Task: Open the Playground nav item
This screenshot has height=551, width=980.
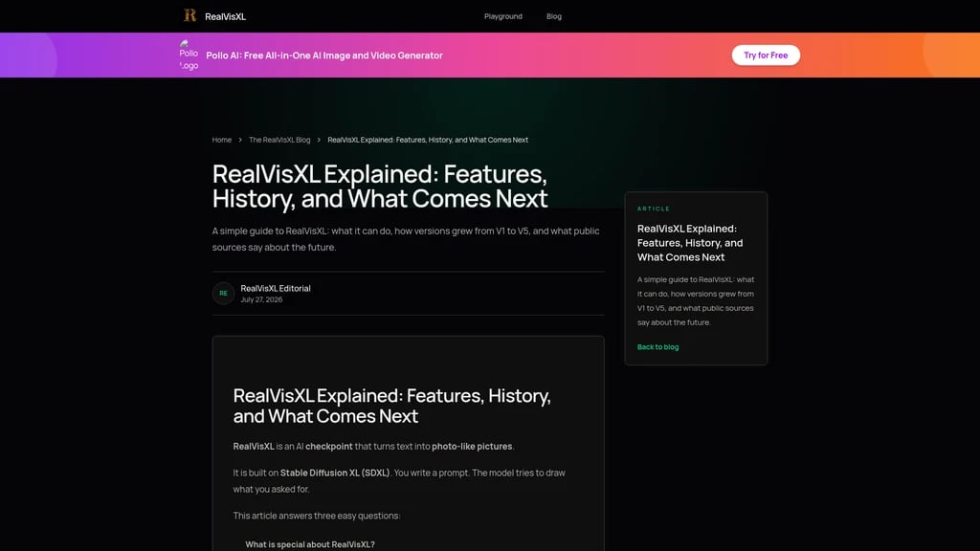Action: pos(503,16)
